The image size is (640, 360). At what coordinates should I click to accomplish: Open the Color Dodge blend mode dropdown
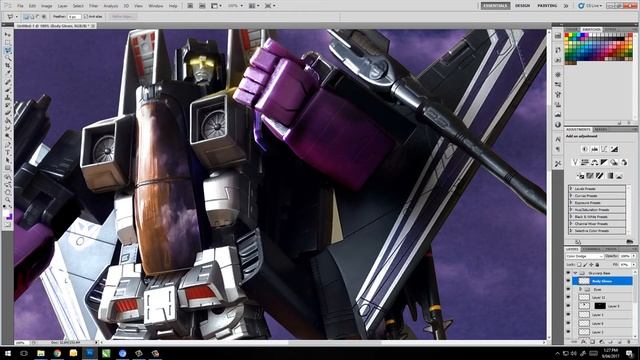tap(584, 256)
